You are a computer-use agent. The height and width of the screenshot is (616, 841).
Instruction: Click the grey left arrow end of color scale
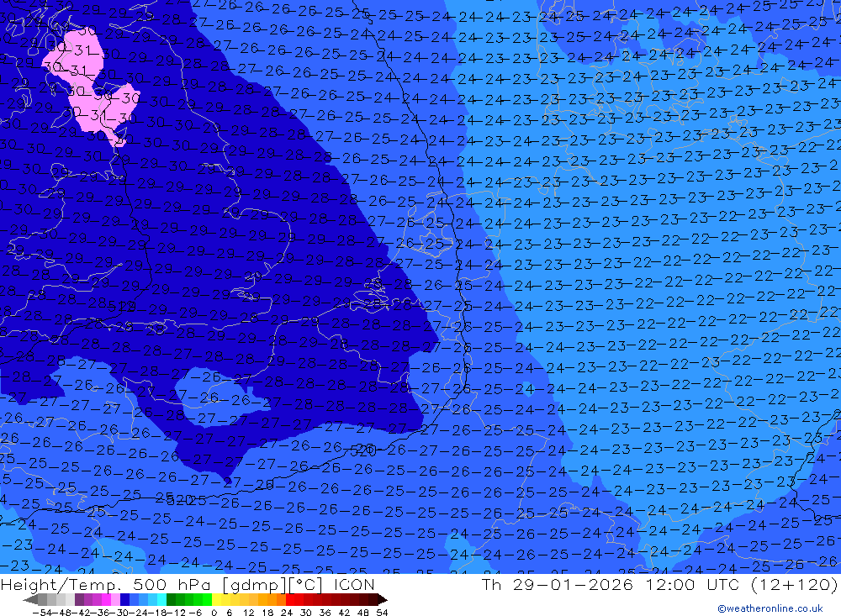click(30, 600)
